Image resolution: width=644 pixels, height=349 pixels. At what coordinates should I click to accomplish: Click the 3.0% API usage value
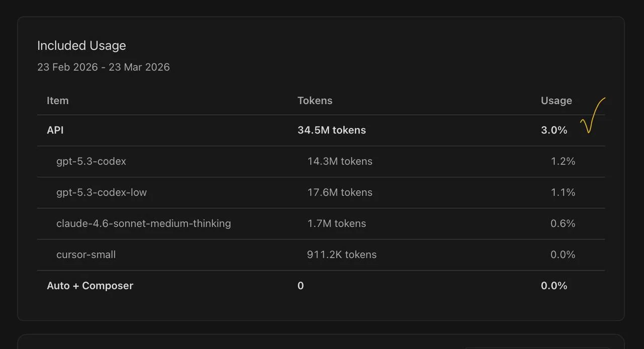tap(554, 130)
